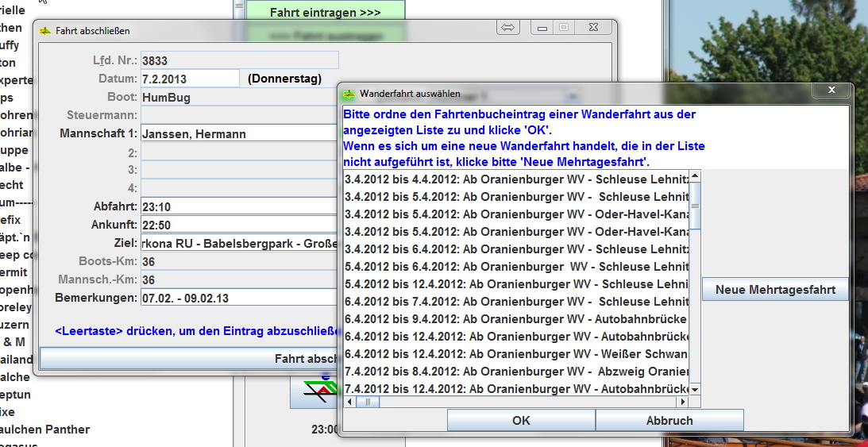This screenshot has width=868, height=447.
Task: Click the empty Mannschaft 2 field
Action: pos(240,152)
